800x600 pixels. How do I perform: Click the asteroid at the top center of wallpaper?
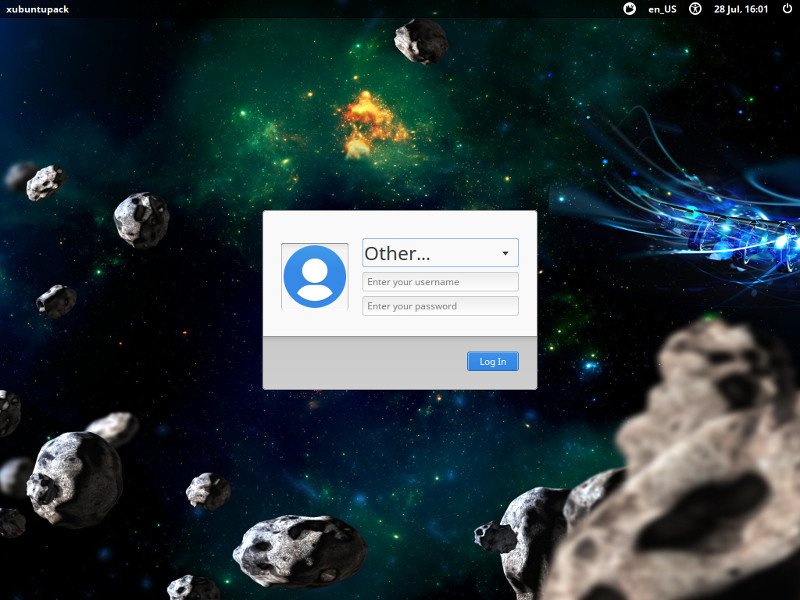(420, 40)
